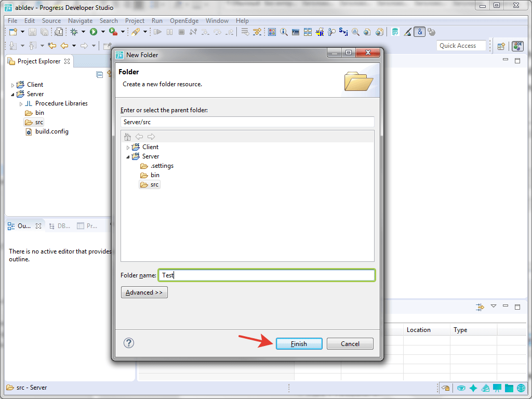The height and width of the screenshot is (399, 532).
Task: Click the debug Suspend pause icon
Action: pos(170,32)
